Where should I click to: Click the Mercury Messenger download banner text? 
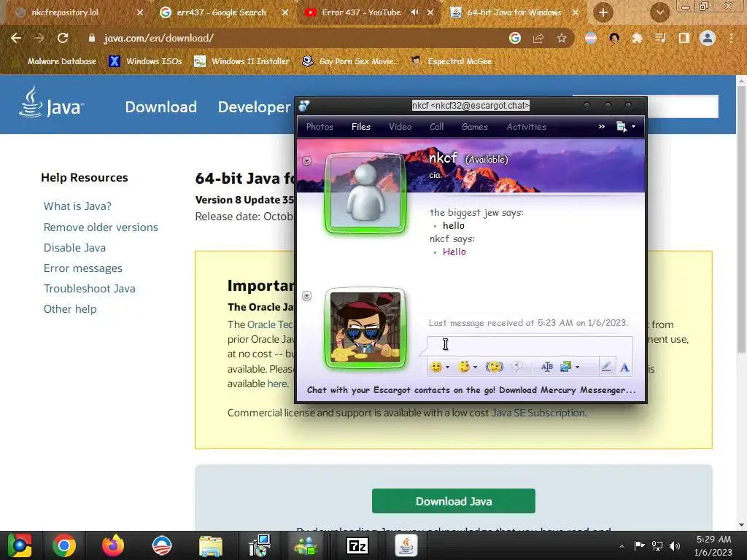[471, 390]
